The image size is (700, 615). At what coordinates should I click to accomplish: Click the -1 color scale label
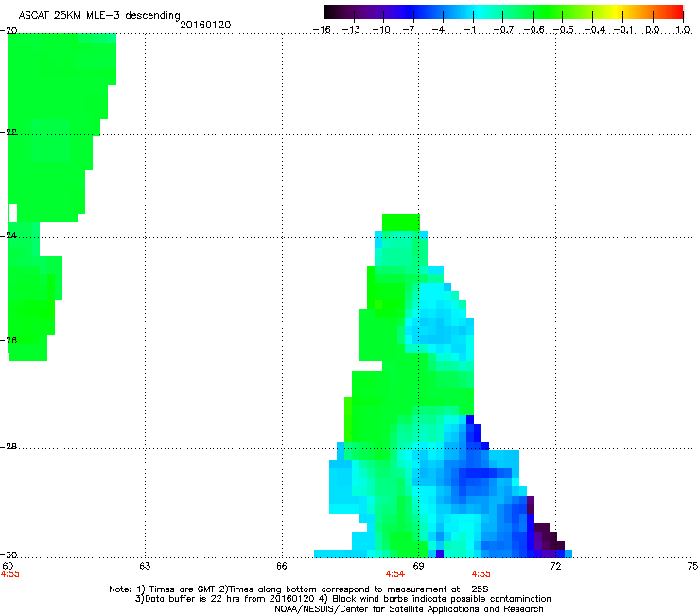(469, 30)
